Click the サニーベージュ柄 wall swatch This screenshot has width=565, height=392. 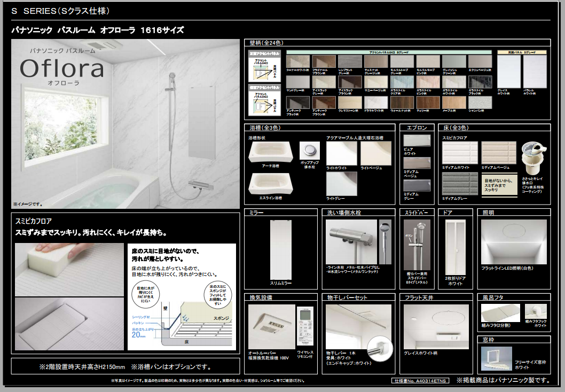point(376,82)
